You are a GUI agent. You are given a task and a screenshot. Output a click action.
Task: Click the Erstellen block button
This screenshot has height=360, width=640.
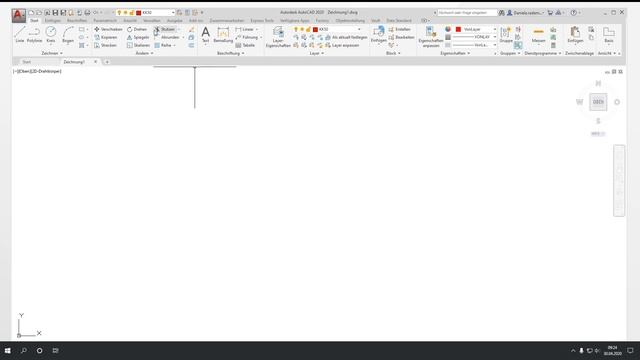pos(400,29)
